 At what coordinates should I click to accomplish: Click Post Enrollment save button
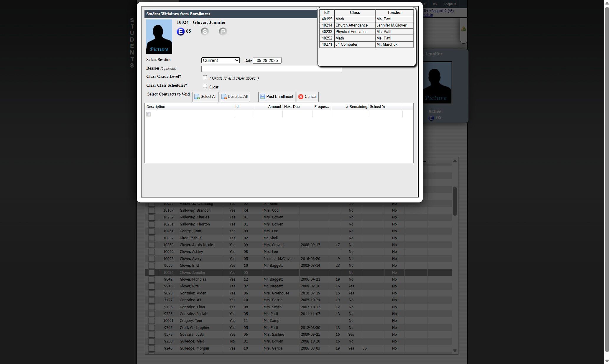[x=277, y=97]
